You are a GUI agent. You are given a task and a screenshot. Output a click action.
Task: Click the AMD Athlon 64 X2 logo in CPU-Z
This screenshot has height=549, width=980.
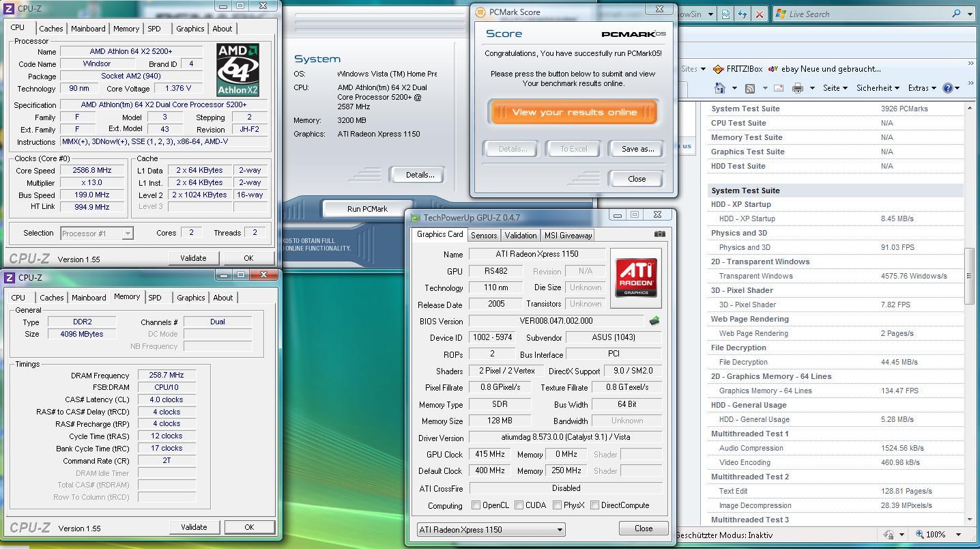[x=237, y=70]
